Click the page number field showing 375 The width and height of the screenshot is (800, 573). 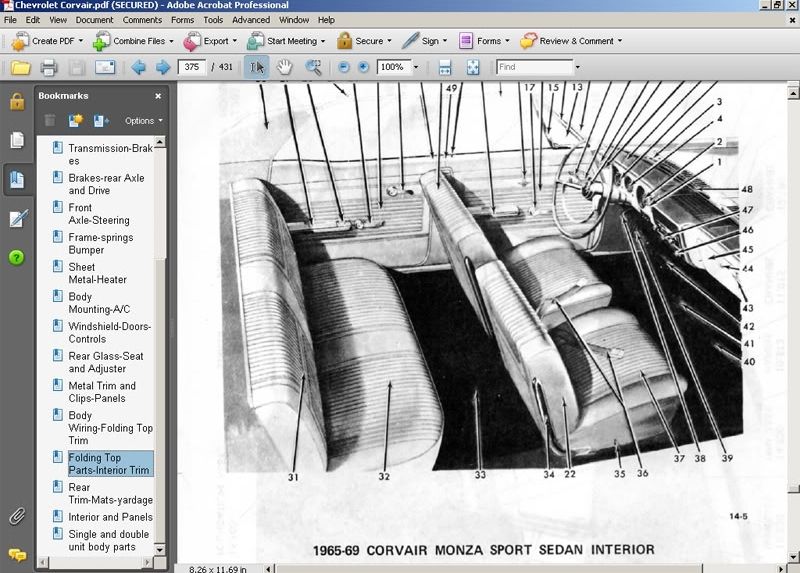192,67
